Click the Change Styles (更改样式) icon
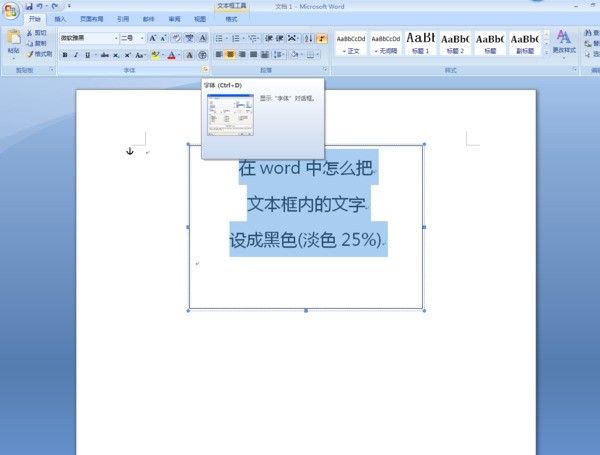This screenshot has height=455, width=600. click(x=564, y=41)
